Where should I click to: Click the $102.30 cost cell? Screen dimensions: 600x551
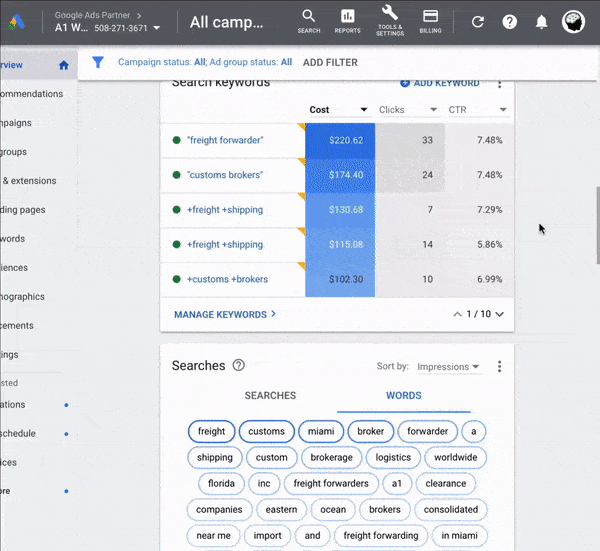(340, 279)
